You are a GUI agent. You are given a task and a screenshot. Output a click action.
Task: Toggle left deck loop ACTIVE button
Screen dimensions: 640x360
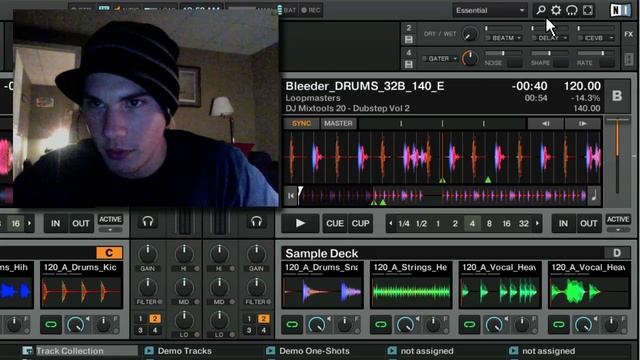point(110,219)
